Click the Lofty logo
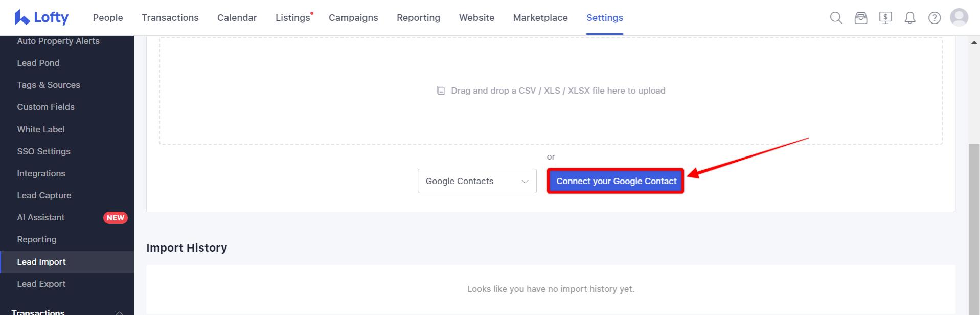Screen dimensions: 980x315 [41, 17]
